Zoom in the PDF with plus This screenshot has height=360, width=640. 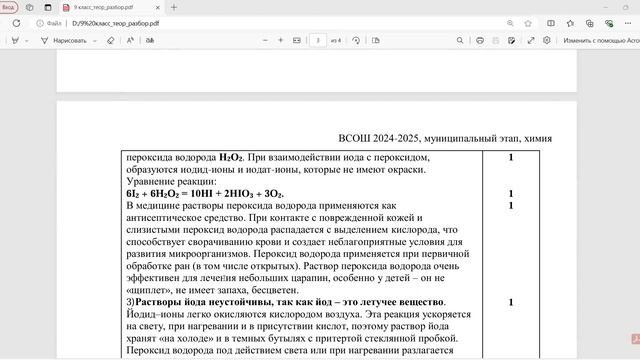(x=280, y=40)
